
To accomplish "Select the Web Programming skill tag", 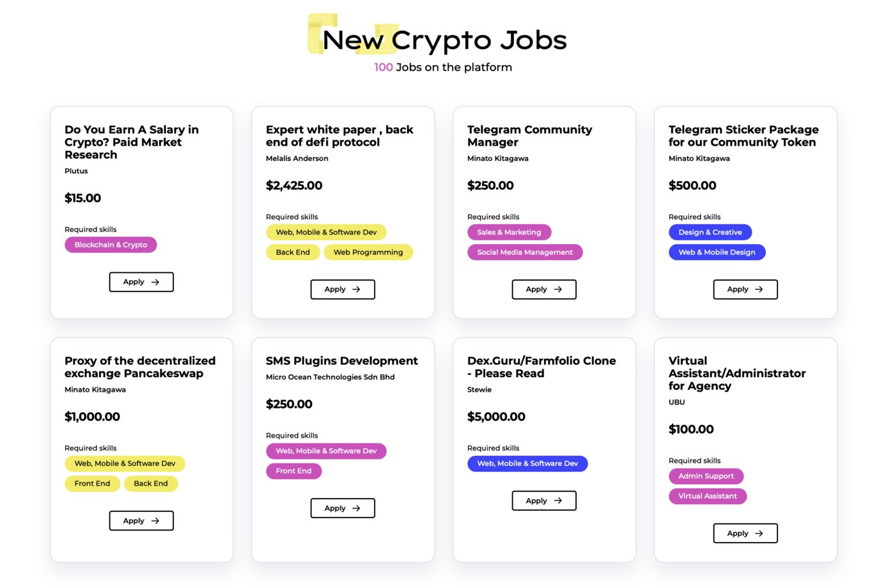I will 368,252.
